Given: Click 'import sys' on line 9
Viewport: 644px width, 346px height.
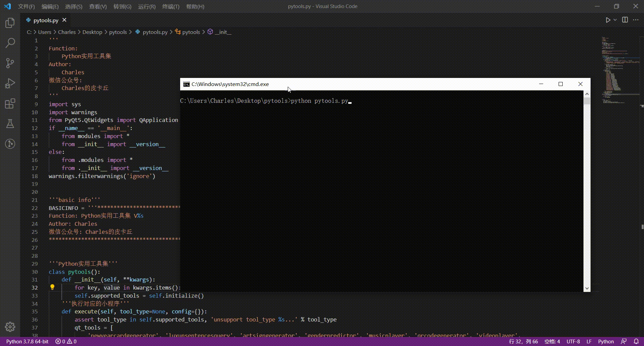Looking at the screenshot, I should pos(65,104).
